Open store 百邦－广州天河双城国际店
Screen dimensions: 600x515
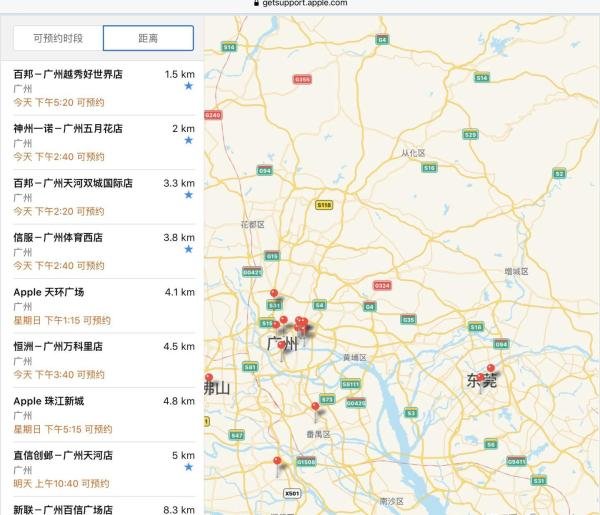coord(104,197)
